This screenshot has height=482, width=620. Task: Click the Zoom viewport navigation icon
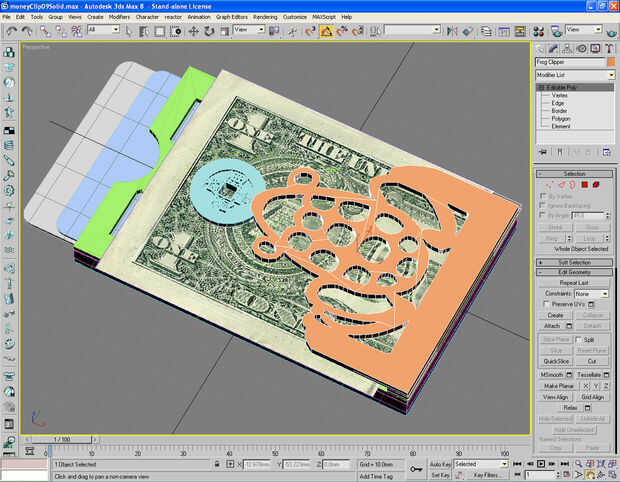pyautogui.click(x=577, y=464)
